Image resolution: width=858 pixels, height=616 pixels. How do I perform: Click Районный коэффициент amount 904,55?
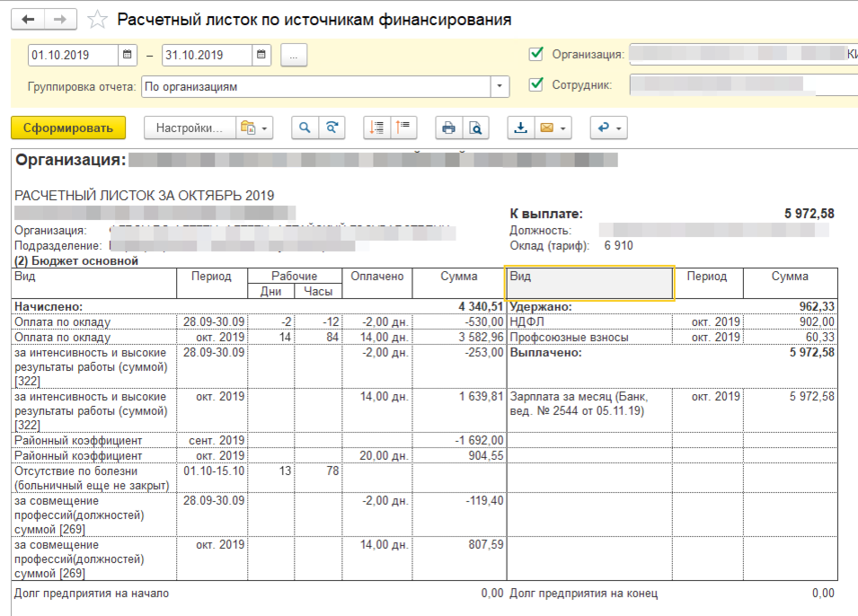click(486, 455)
